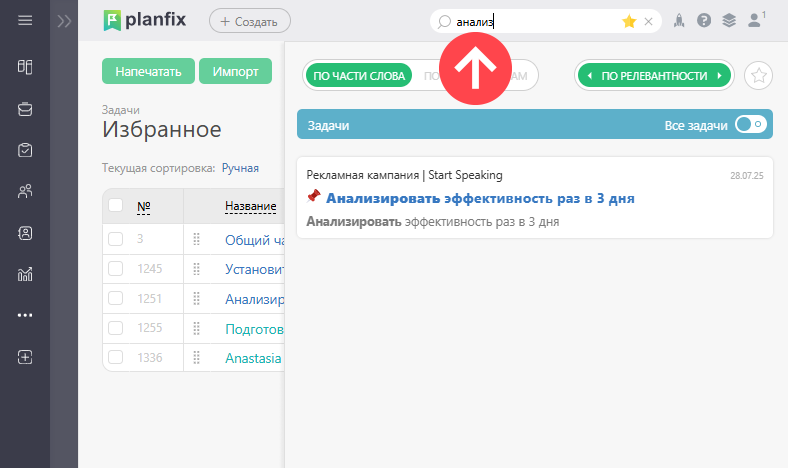This screenshot has height=468, width=788.
Task: Toggle the 'Все задачи' switch
Action: point(751,124)
